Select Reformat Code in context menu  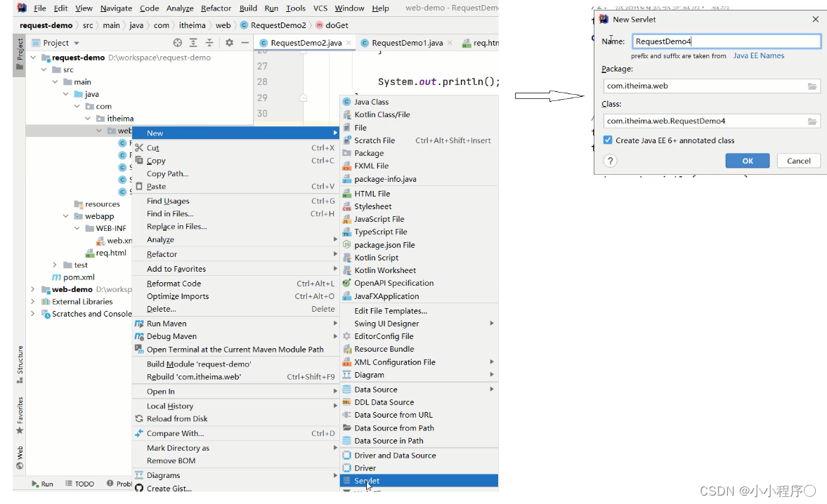(x=235, y=284)
